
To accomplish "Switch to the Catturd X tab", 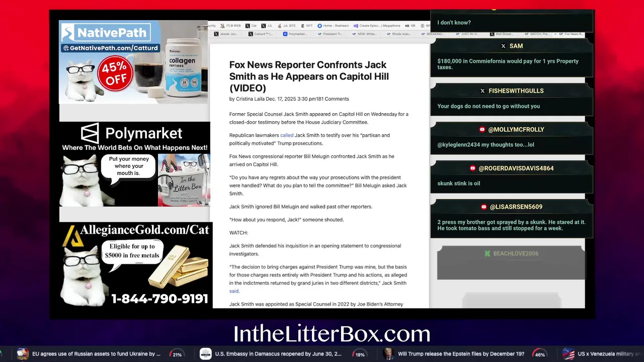I will tap(261, 34).
